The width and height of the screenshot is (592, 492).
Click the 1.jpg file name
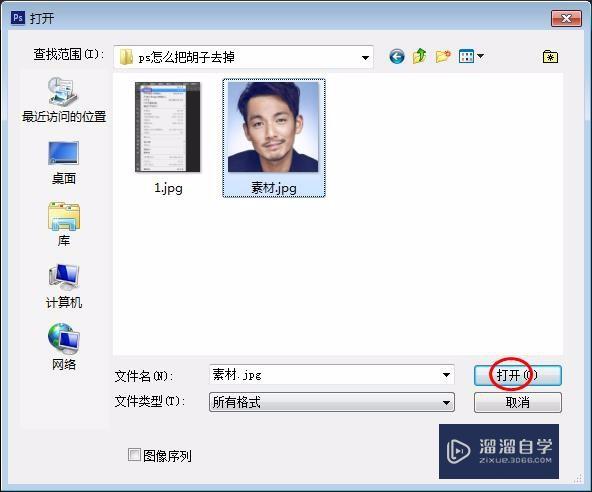click(168, 188)
